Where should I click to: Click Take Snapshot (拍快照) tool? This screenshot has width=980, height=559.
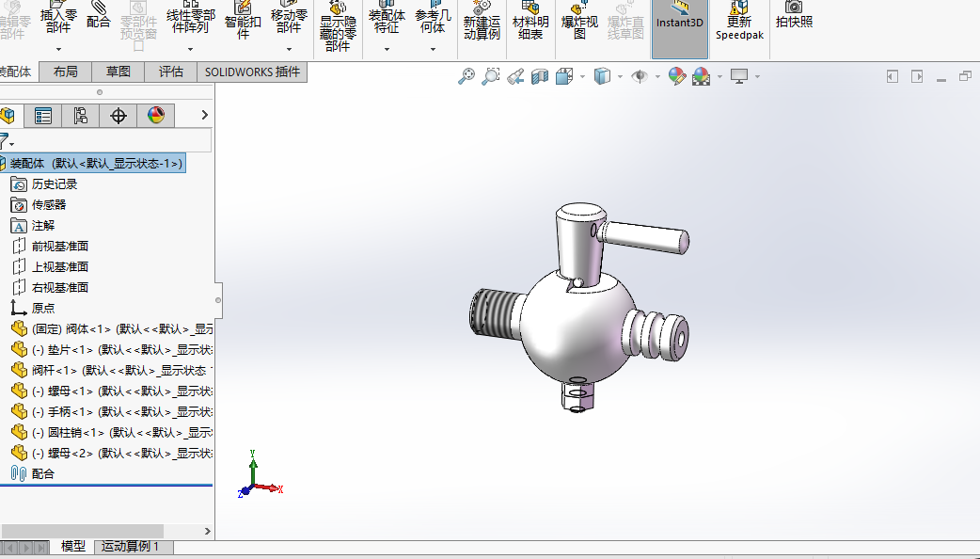point(794,17)
